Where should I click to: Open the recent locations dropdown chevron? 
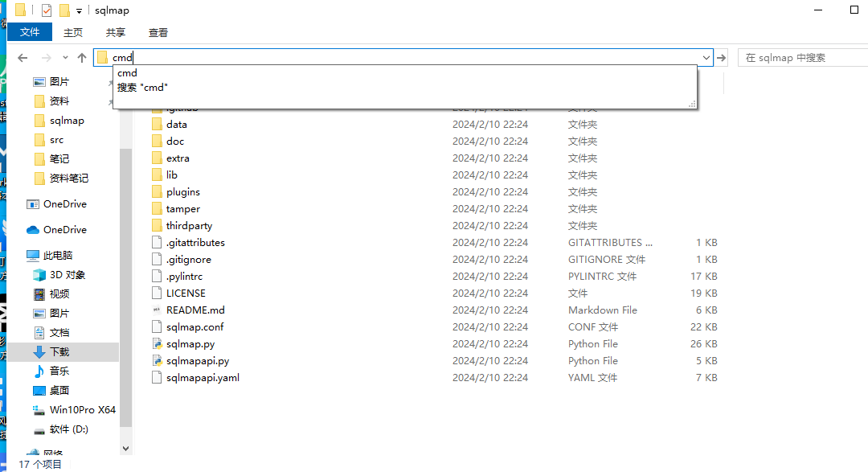[x=65, y=58]
